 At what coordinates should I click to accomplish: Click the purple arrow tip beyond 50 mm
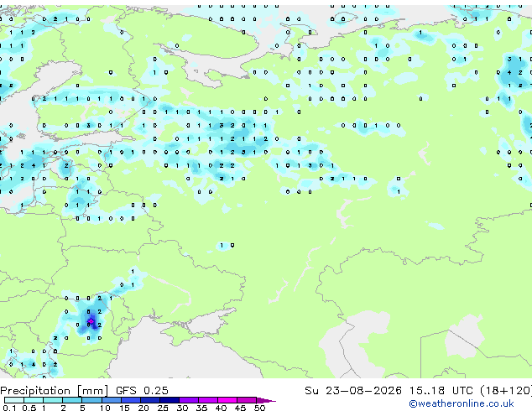coord(266,400)
